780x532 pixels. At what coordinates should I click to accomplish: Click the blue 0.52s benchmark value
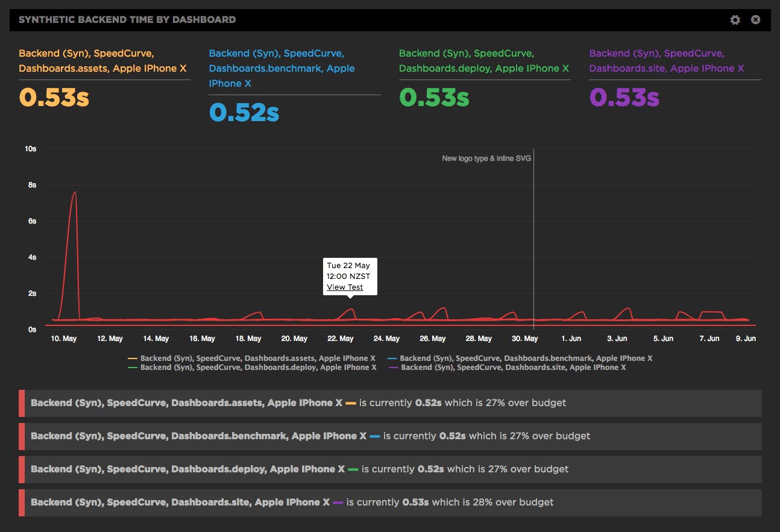coord(244,112)
